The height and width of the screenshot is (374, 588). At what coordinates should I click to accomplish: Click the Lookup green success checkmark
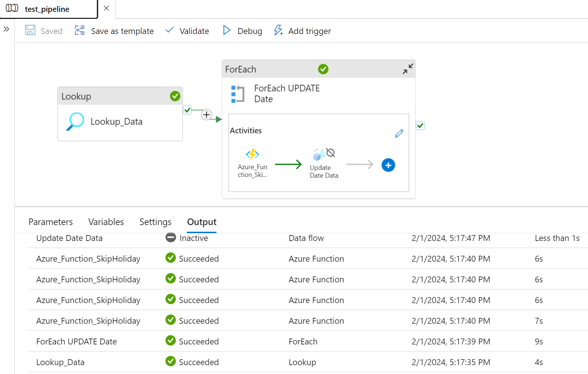pos(175,96)
